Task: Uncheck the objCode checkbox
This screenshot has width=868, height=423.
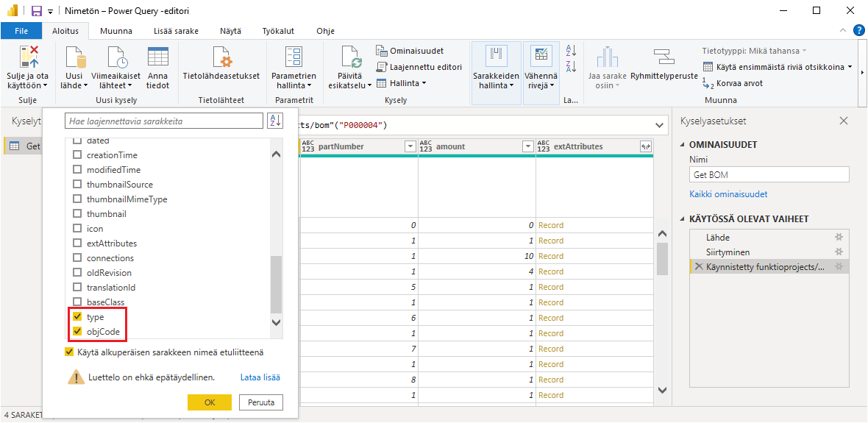Action: (x=77, y=332)
